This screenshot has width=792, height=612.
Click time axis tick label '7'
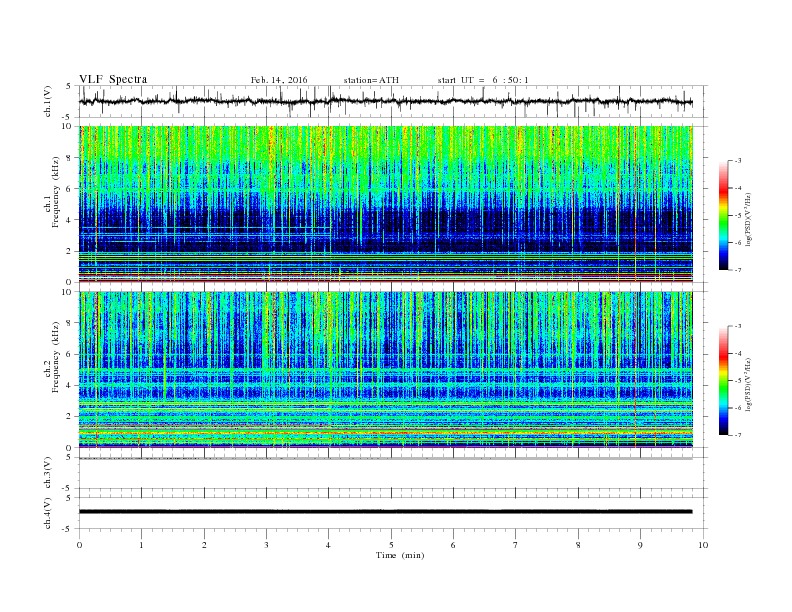[516, 545]
